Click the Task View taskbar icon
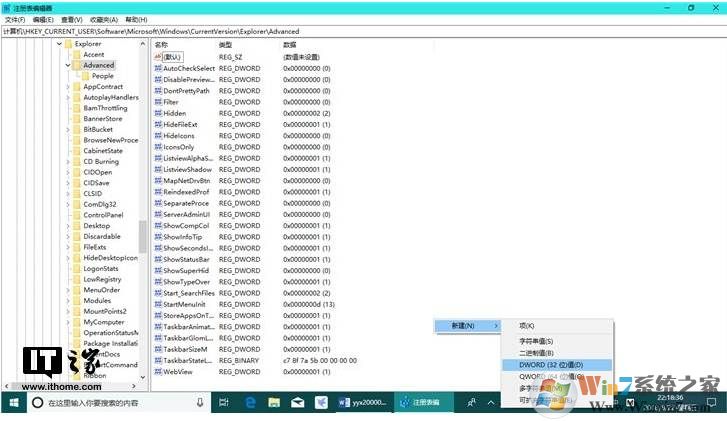The height and width of the screenshot is (421, 727). [x=226, y=402]
